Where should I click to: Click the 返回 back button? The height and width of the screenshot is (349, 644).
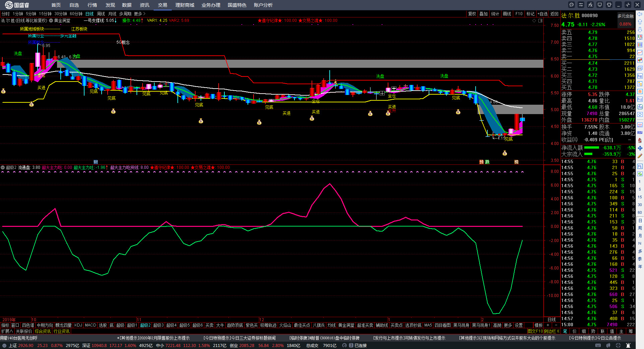pos(554,14)
